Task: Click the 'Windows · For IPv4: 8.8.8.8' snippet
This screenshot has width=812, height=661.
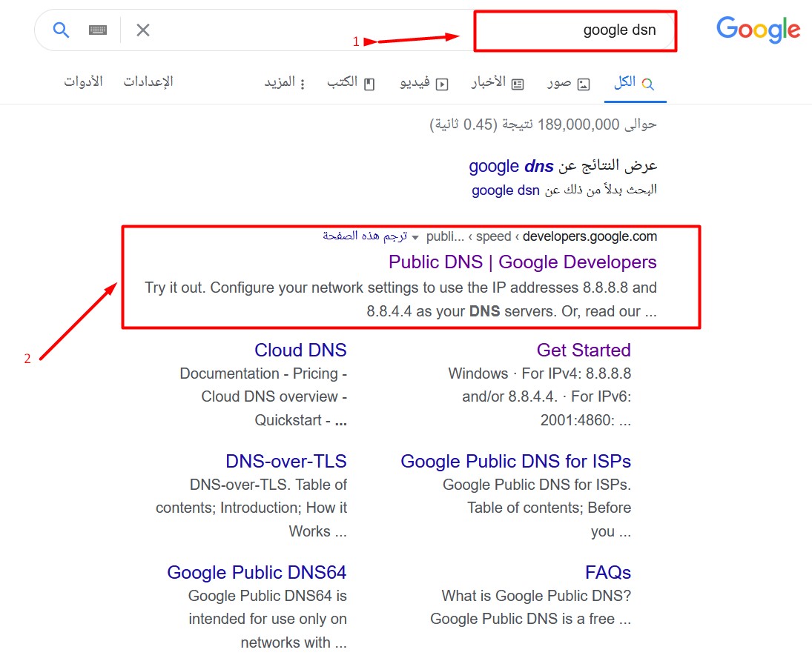Action: click(540, 373)
